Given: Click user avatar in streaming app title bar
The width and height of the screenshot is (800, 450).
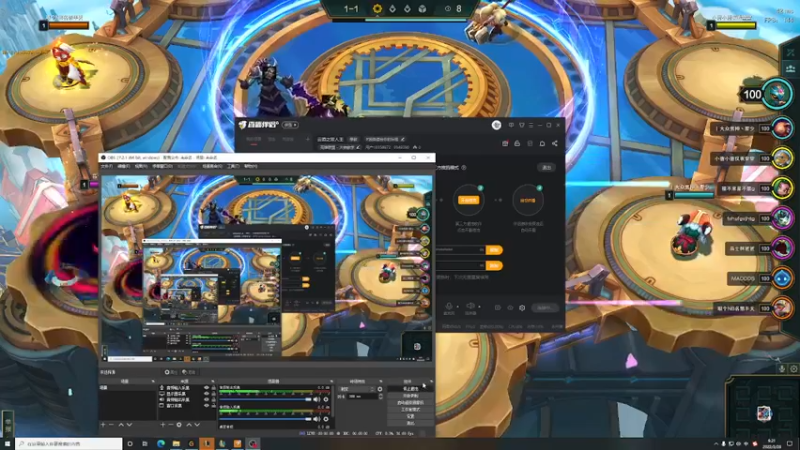Looking at the screenshot, I should (496, 125).
